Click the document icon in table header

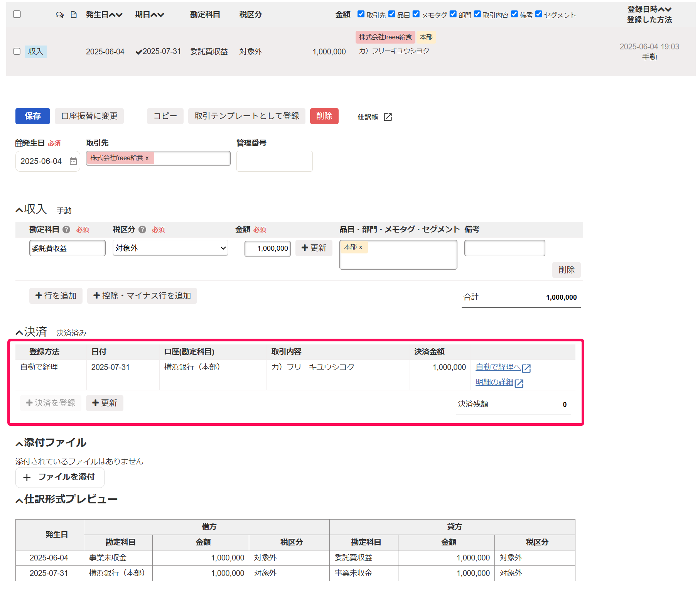74,15
